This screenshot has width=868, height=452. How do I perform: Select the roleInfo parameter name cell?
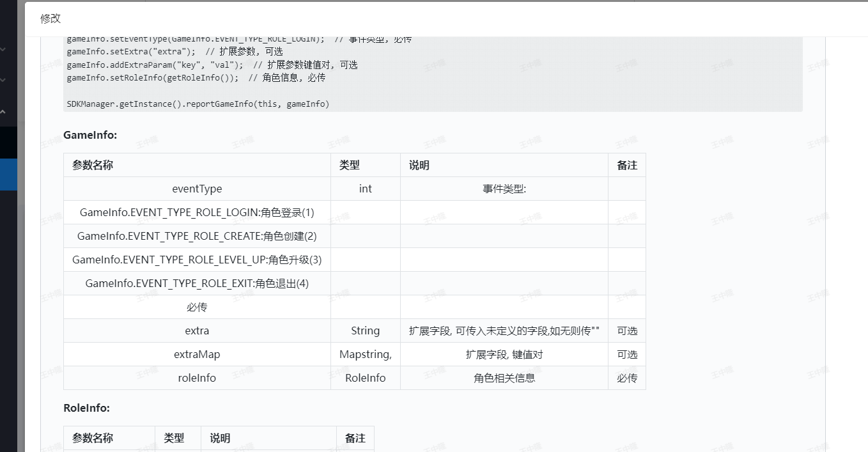(x=197, y=378)
